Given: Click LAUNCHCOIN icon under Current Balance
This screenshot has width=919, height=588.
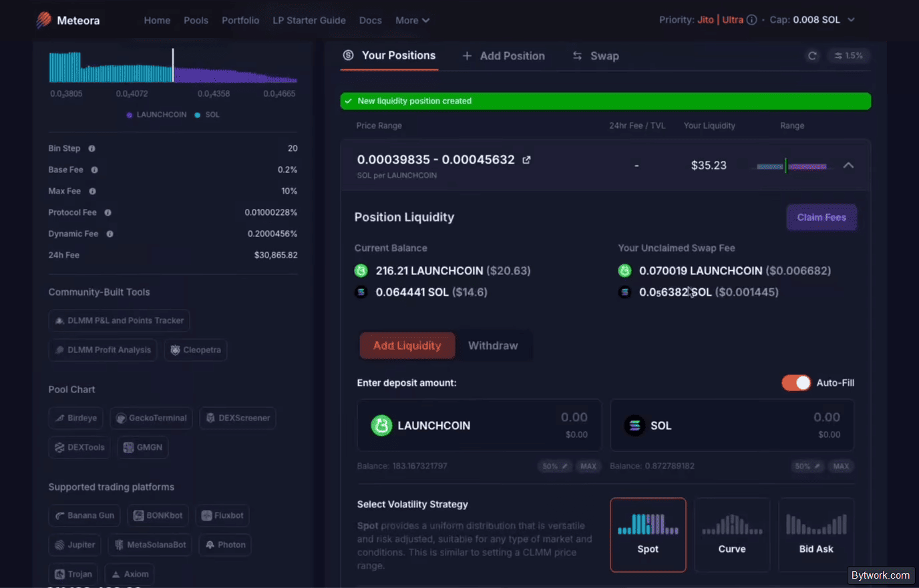Looking at the screenshot, I should pos(361,270).
